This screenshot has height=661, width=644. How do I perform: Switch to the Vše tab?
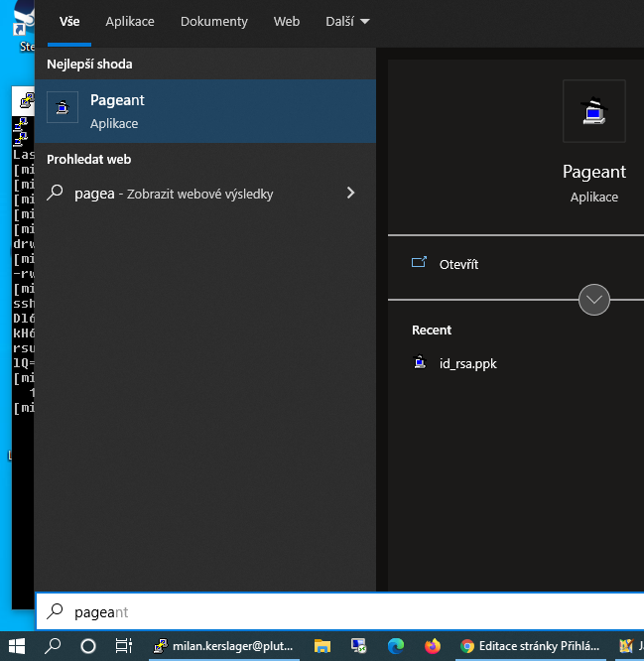[x=69, y=22]
